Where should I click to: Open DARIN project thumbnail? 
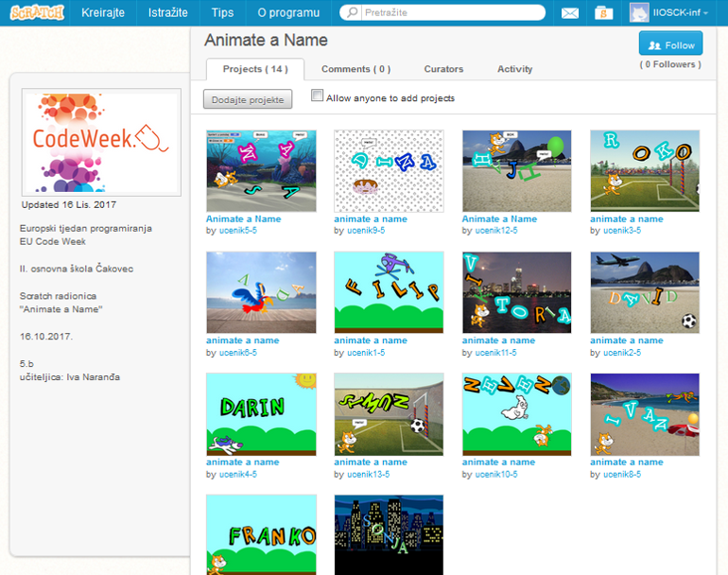point(261,414)
